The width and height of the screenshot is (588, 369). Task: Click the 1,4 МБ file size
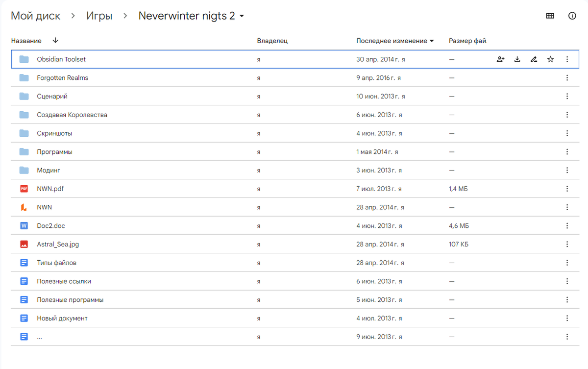[458, 189]
